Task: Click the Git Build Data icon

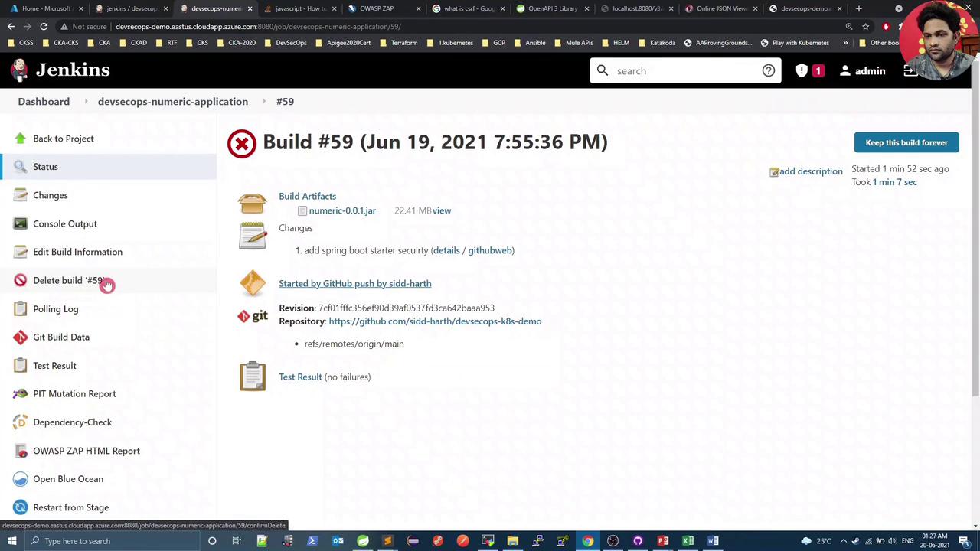Action: 21,337
